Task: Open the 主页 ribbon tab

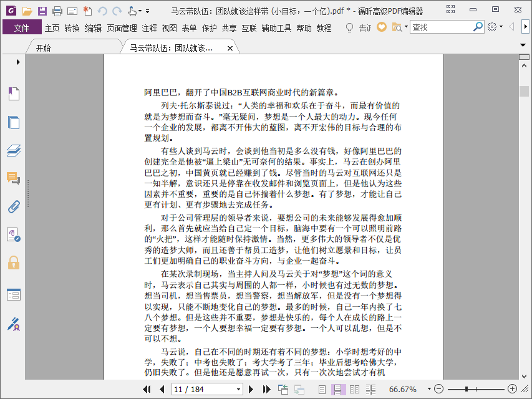Action: 52,28
